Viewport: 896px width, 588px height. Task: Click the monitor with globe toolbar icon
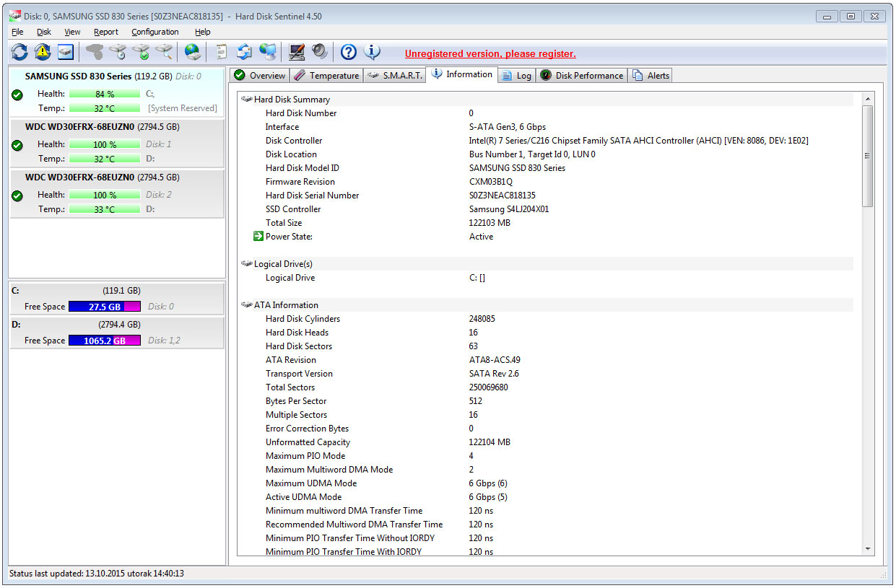tap(268, 52)
